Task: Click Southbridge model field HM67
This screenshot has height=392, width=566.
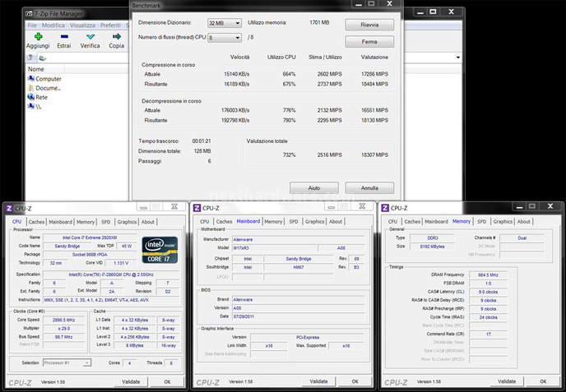Action: click(299, 267)
